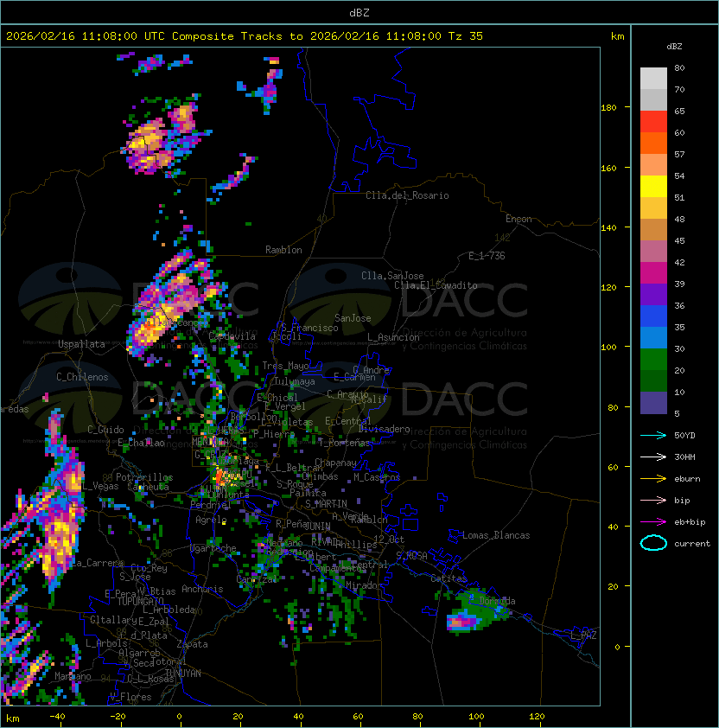Click the eb+bip magenta arrow legend icon

[x=653, y=522]
